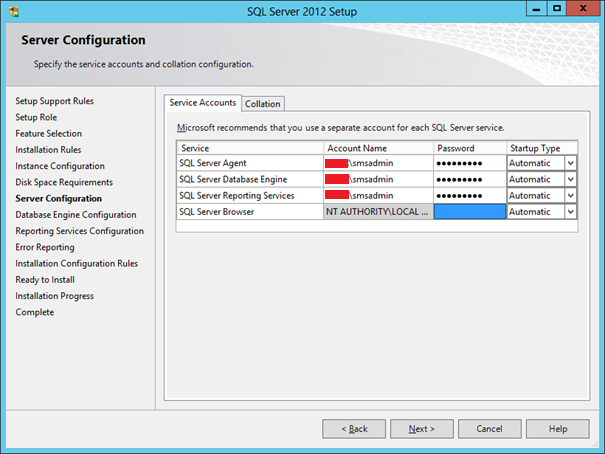605x454 pixels.
Task: Minimize the SQL Server 2012 Setup window
Action: (x=536, y=8)
